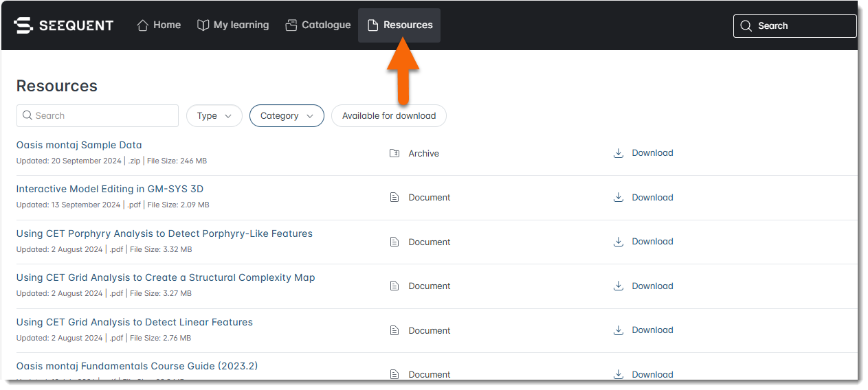The image size is (868, 390).
Task: Open the Home navigation item
Action: (x=159, y=25)
